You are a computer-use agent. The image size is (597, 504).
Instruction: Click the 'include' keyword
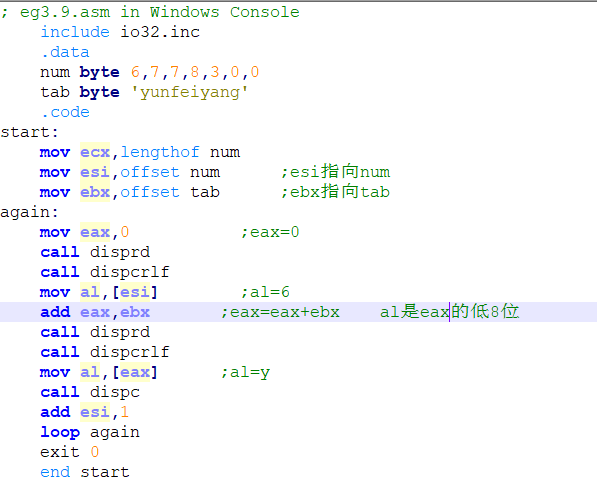(75, 32)
